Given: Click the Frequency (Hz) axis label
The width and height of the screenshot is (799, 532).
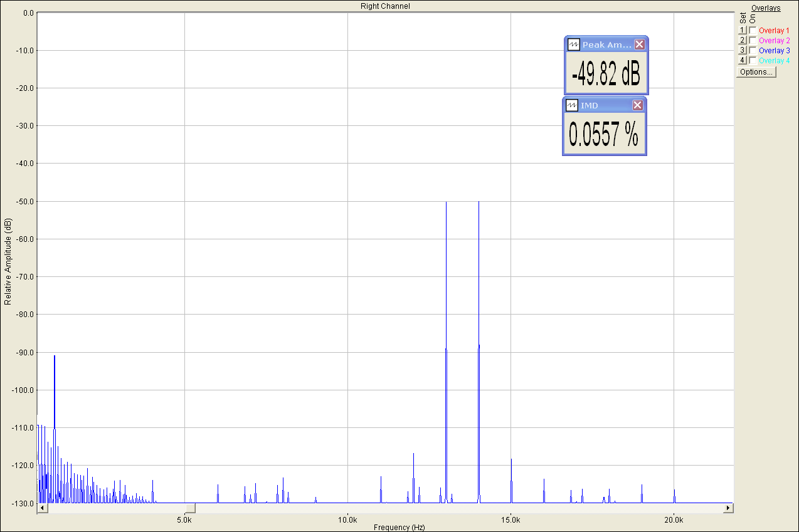Looking at the screenshot, I should (x=399, y=528).
